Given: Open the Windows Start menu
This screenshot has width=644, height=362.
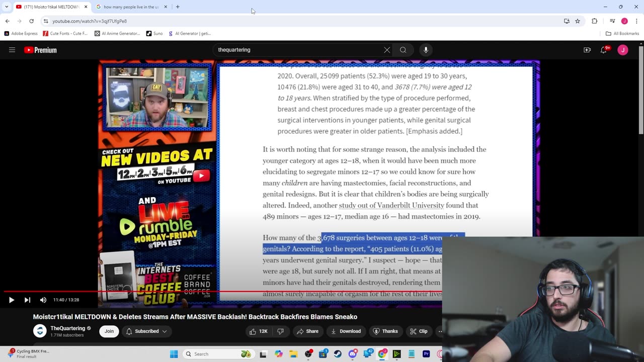Looking at the screenshot, I should click(174, 354).
